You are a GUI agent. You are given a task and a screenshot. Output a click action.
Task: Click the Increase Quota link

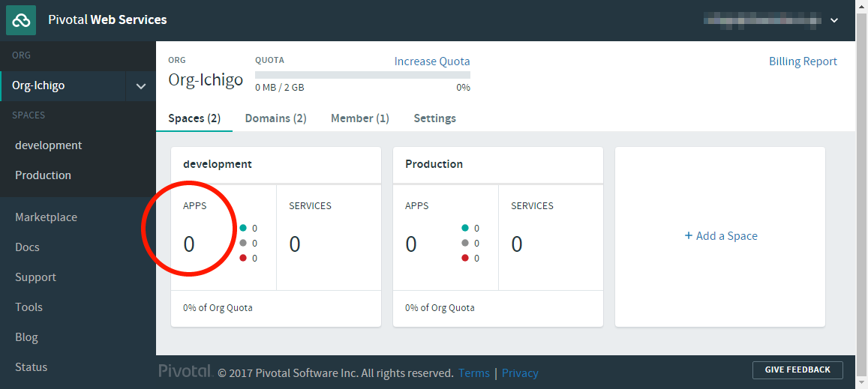point(432,61)
